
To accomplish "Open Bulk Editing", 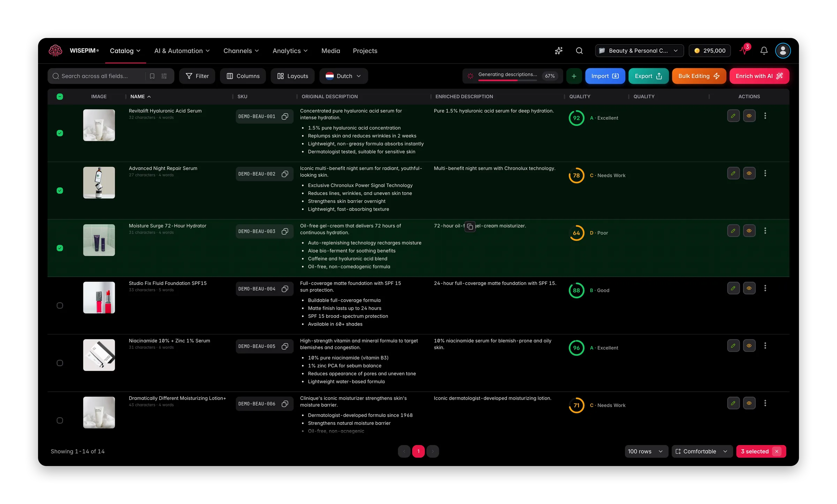I will click(699, 76).
